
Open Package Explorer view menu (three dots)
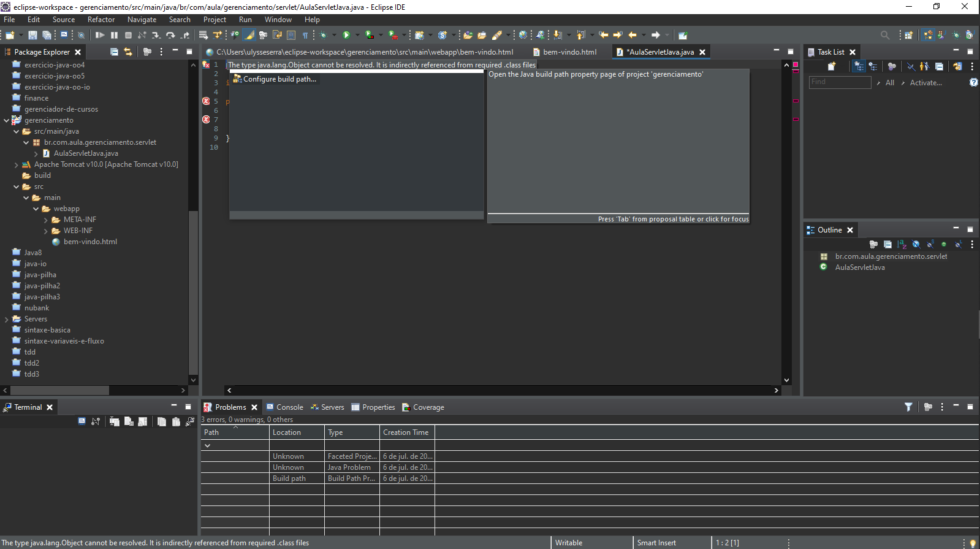pyautogui.click(x=161, y=52)
